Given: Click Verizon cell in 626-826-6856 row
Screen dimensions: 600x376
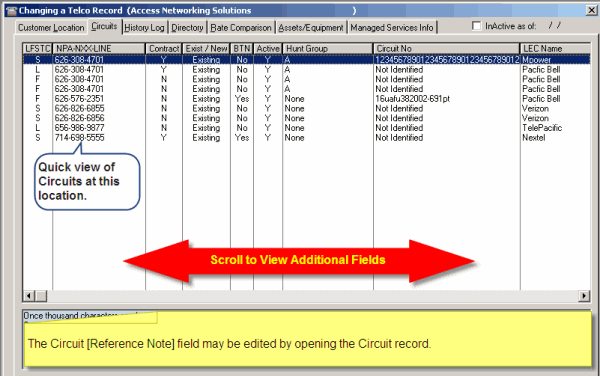Looking at the screenshot, I should 535,118.
